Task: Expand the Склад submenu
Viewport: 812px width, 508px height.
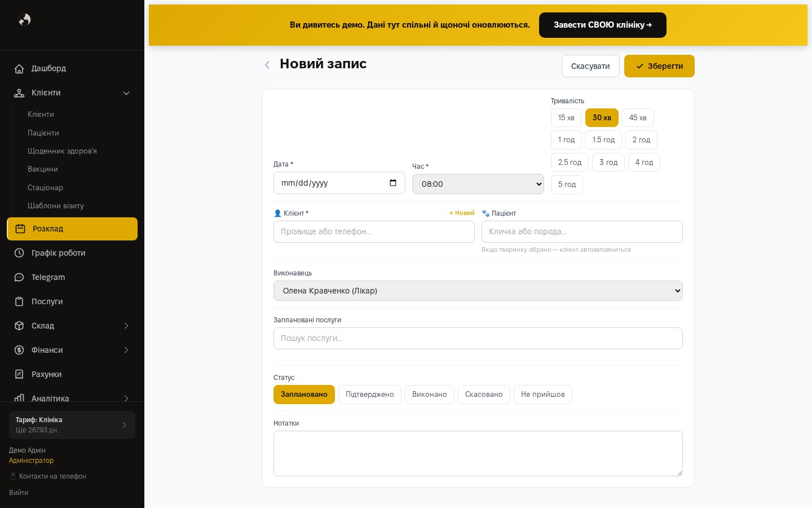Action: 126,326
